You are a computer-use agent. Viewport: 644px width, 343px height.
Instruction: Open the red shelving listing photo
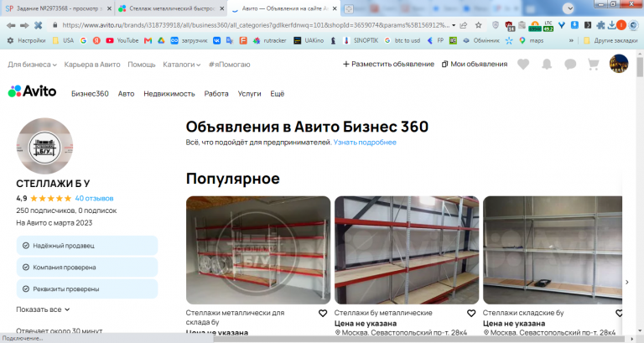(258, 250)
